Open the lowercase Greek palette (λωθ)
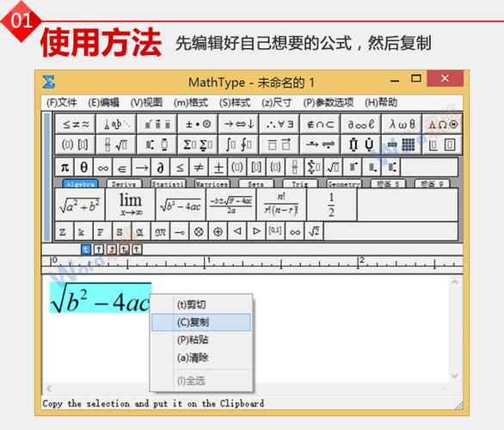 (x=402, y=124)
